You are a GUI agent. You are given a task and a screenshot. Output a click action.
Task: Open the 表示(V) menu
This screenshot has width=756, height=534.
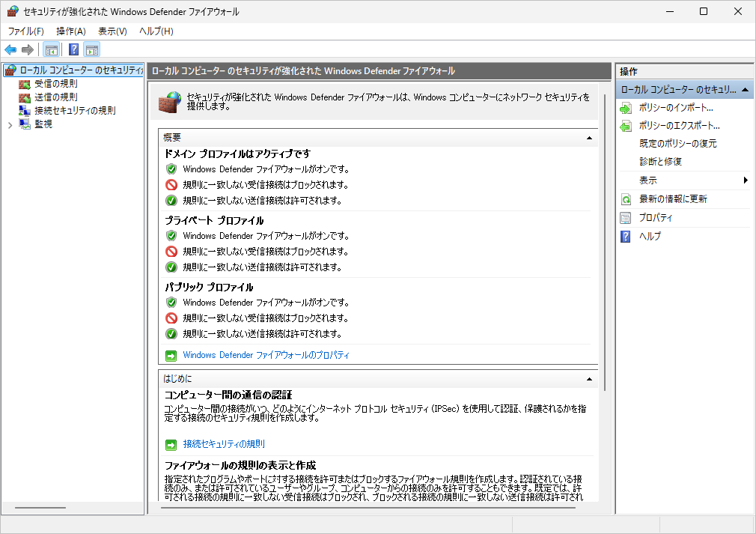click(x=112, y=31)
